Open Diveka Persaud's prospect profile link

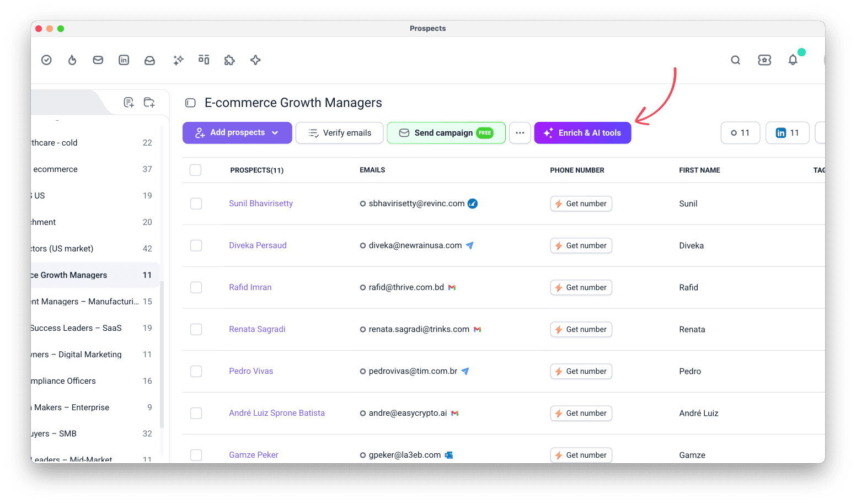pos(258,245)
